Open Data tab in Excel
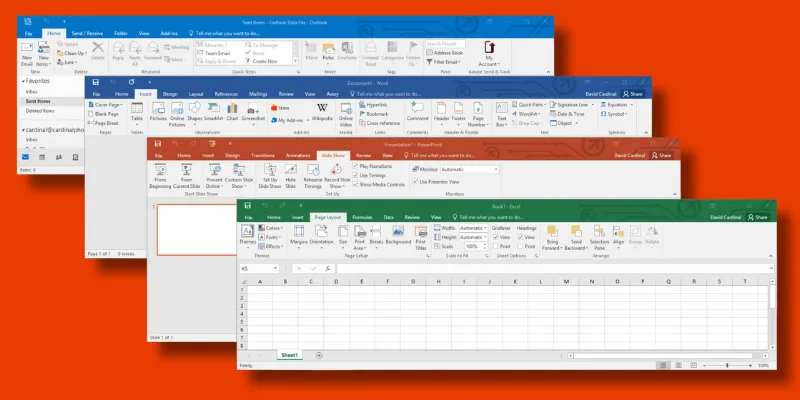The height and width of the screenshot is (400, 800). pyautogui.click(x=388, y=217)
